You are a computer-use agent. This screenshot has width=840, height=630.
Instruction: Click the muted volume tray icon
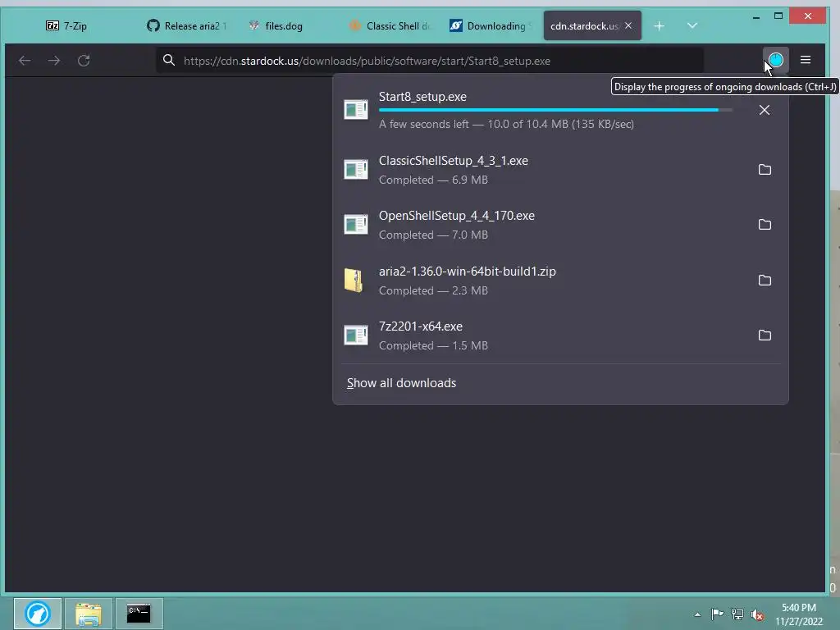(x=757, y=615)
